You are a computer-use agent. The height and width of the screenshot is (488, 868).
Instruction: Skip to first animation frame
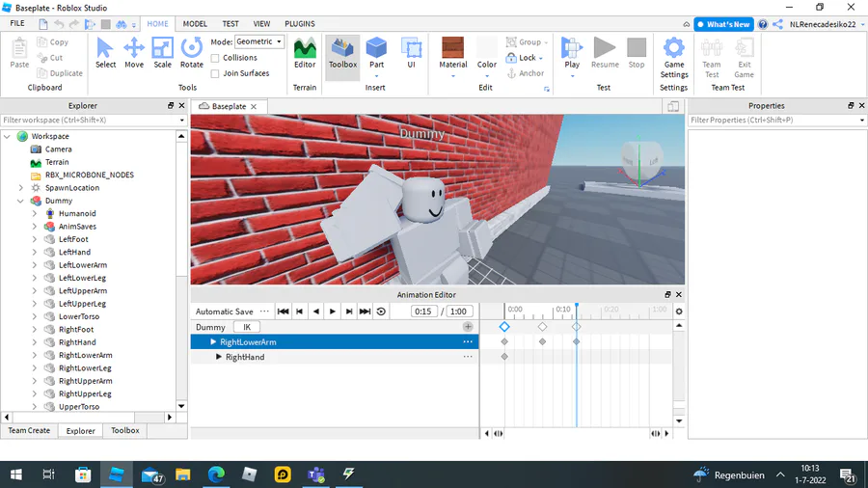(x=283, y=312)
